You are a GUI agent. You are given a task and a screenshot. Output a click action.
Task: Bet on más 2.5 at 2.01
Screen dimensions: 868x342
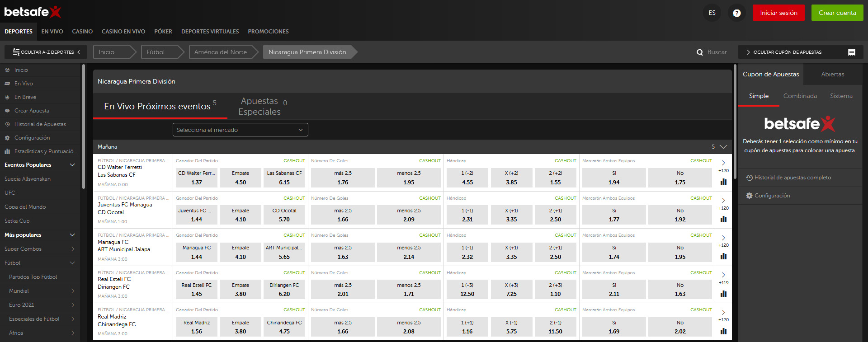343,290
